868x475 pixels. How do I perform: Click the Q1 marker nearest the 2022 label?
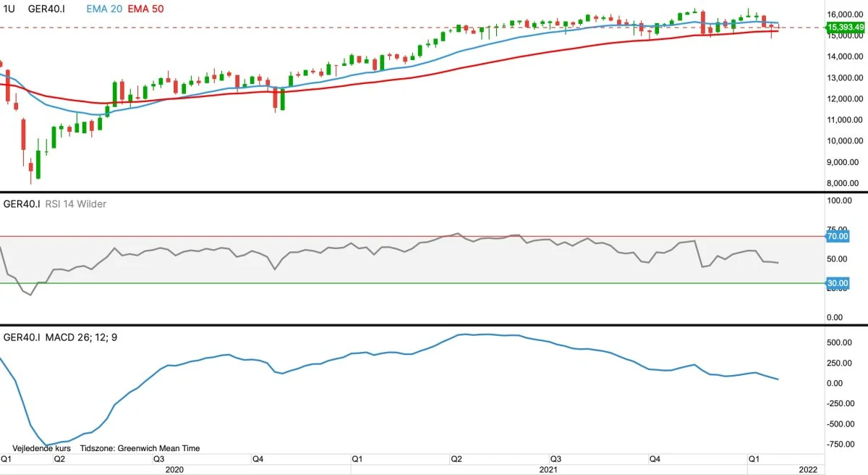click(754, 459)
